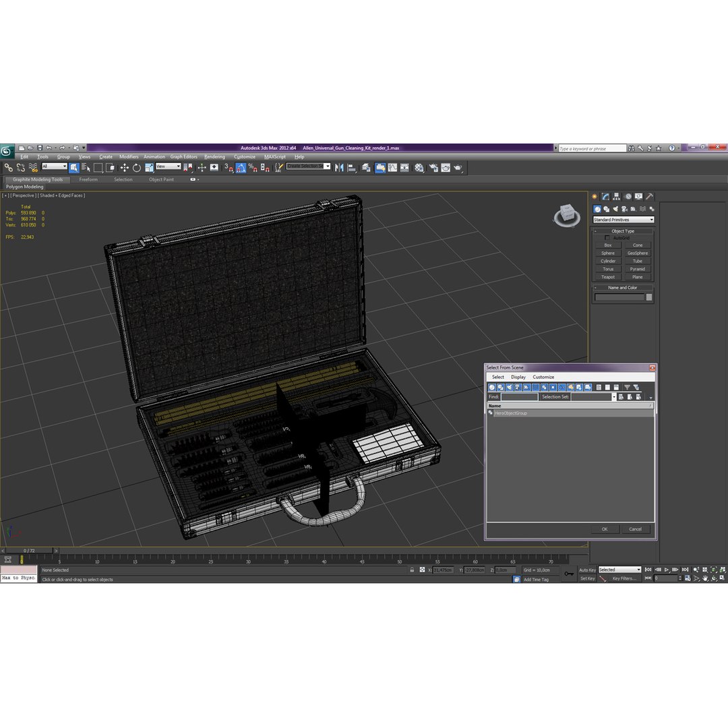Toggle Display Lights filter in Select From Scene
Viewport: 728px width, 728px height.
[x=510, y=387]
